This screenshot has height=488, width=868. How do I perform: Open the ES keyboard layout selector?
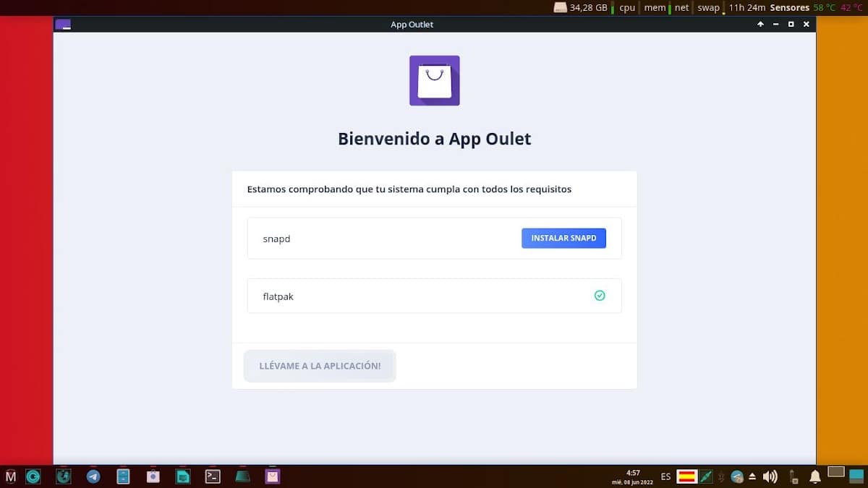pos(665,476)
